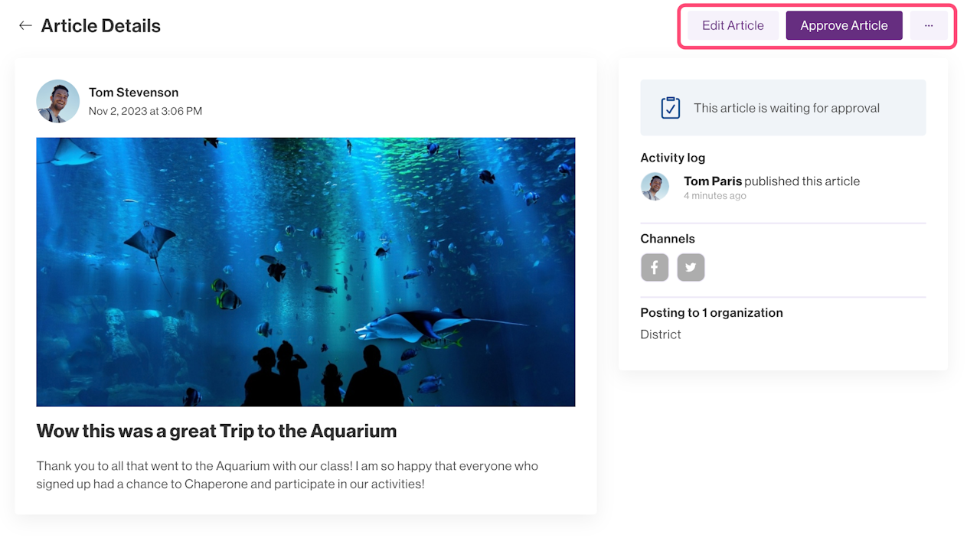Click the Article Details page title
This screenshot has width=980, height=538.
point(101,25)
